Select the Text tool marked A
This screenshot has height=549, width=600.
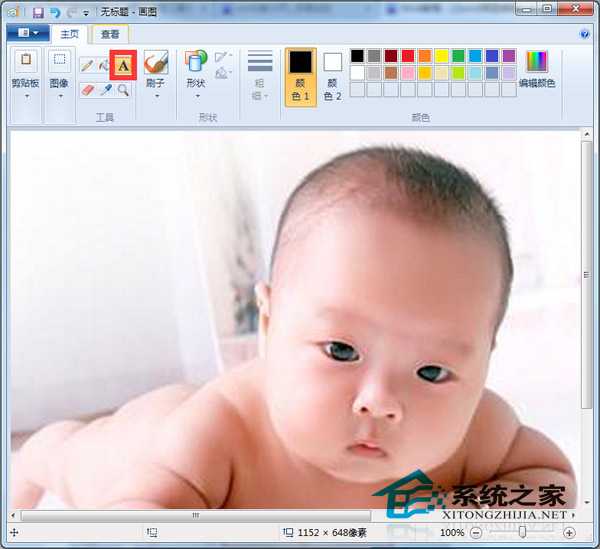pos(123,65)
